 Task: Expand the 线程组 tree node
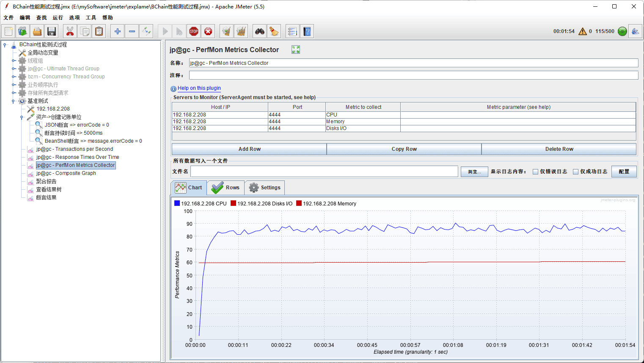pyautogui.click(x=13, y=61)
